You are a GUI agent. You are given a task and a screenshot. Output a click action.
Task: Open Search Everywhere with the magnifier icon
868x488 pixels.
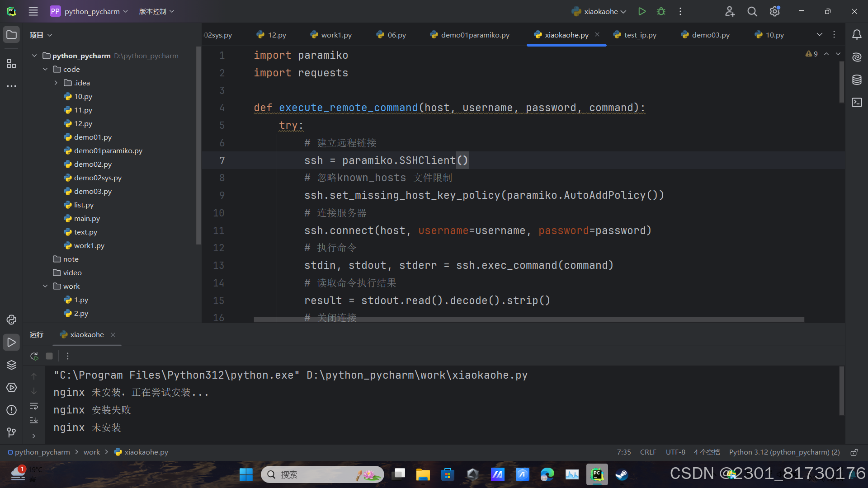(752, 11)
